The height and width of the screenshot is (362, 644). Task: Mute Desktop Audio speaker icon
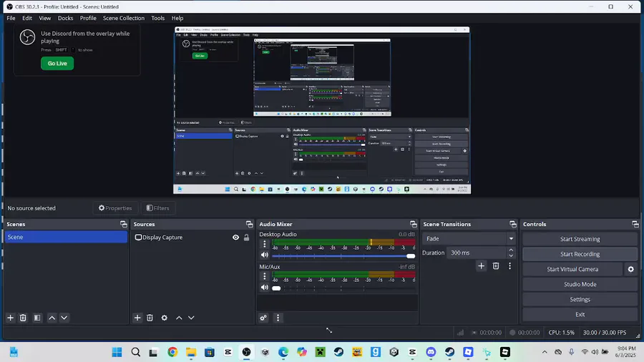pos(265,255)
